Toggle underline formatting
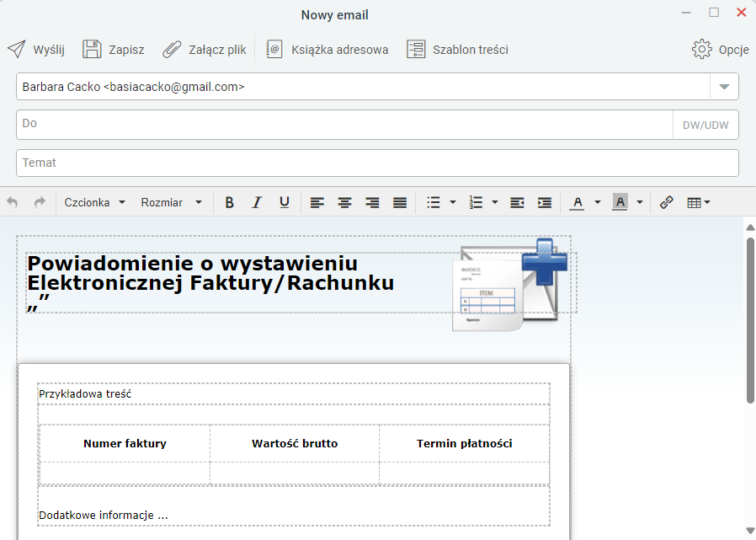 (x=285, y=202)
